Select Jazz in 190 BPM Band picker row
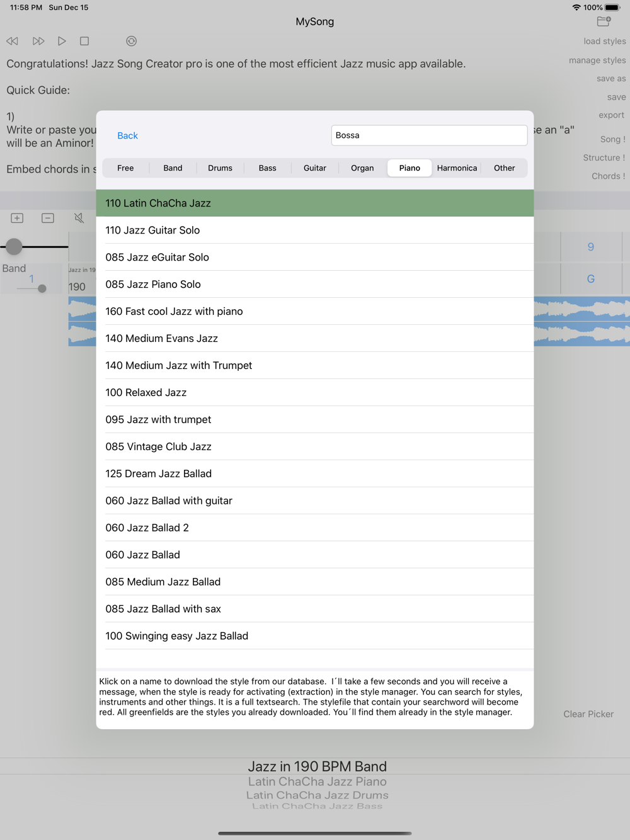 pos(317,766)
